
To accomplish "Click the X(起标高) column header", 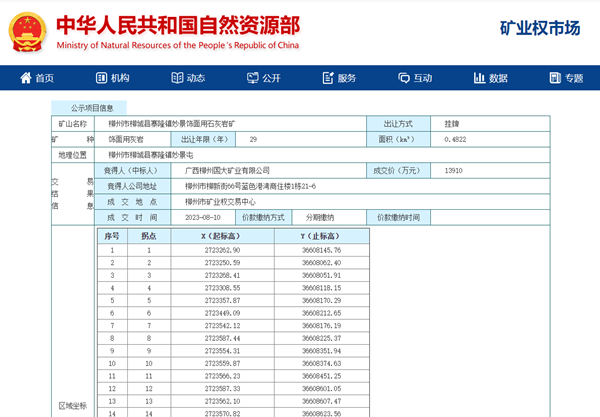I will pos(220,236).
